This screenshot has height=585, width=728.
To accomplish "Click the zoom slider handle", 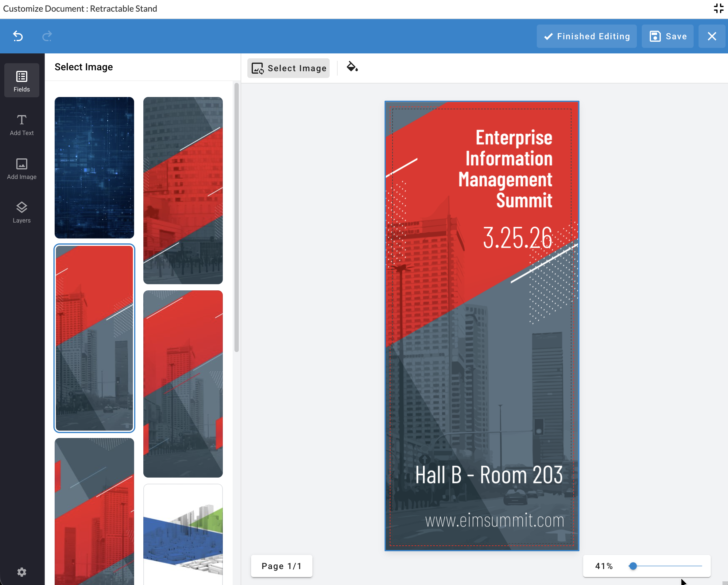I will pos(633,566).
